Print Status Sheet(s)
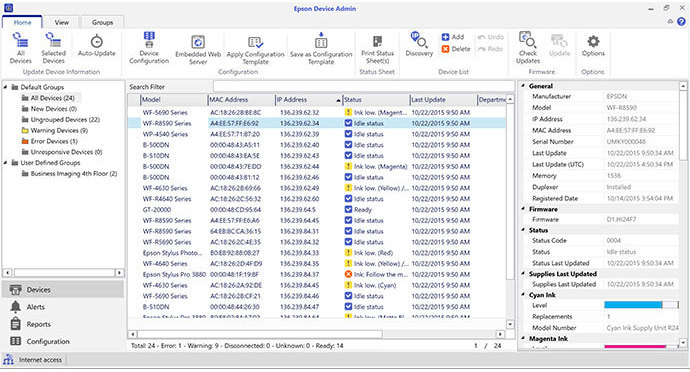The image size is (690, 372). tap(377, 49)
